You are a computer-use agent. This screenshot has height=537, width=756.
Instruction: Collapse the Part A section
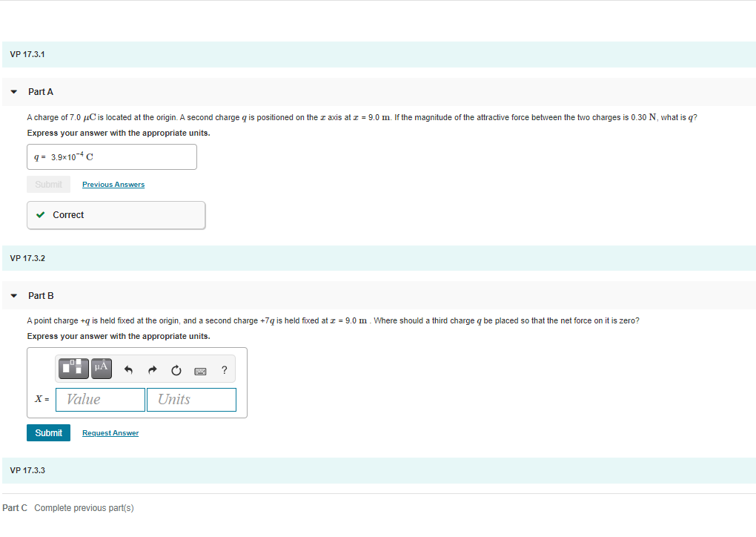click(14, 92)
